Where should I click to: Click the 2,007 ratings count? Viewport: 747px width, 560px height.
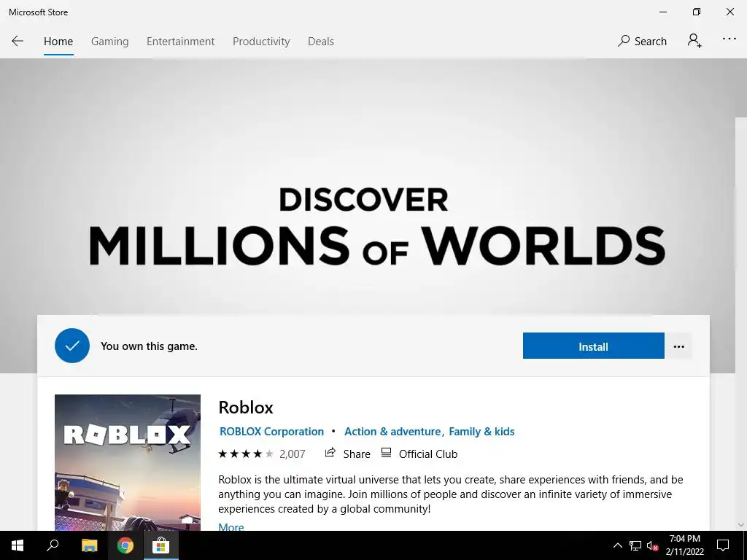coord(292,454)
